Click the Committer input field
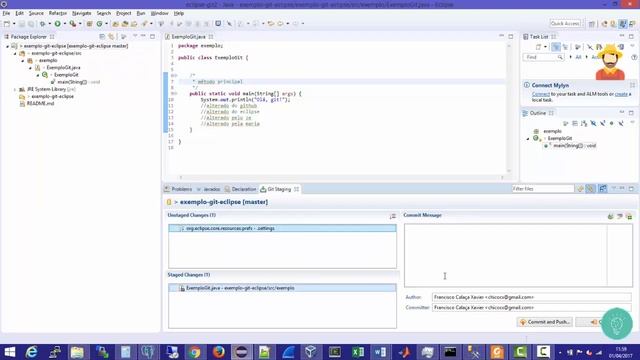640x360 pixels. point(531,308)
